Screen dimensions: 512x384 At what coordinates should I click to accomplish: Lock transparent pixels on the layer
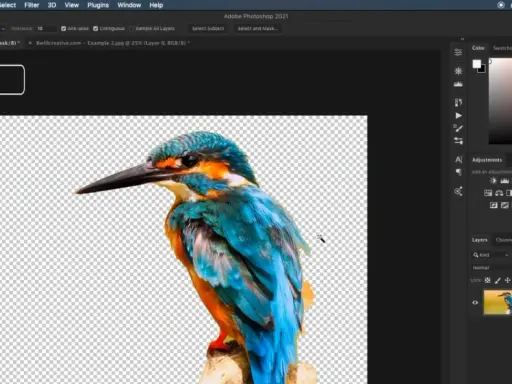tap(488, 280)
